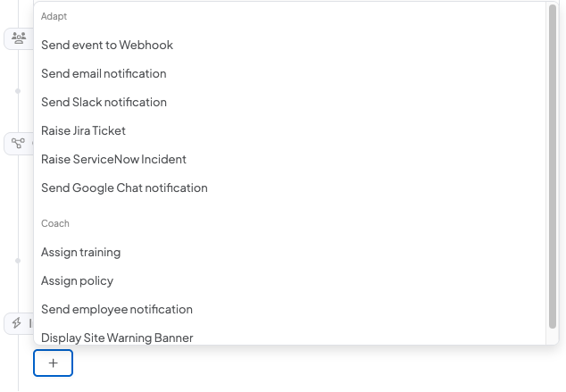Click the dropdown list vertical scrollbar
This screenshot has height=392, width=566.
(x=553, y=166)
